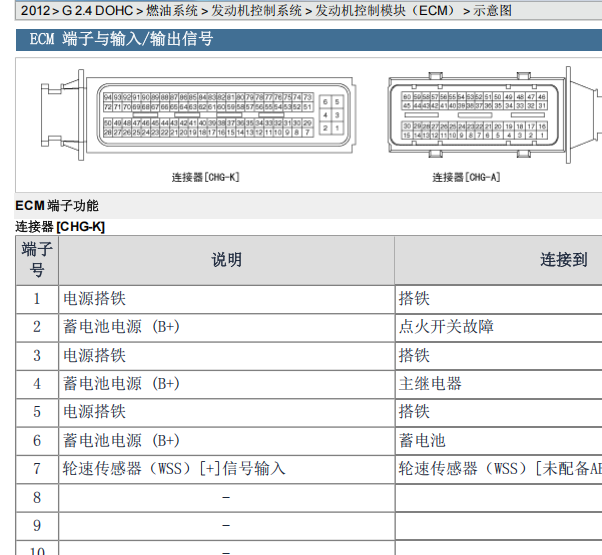Screen dimensions: 602x555
Task: Select 电源搭铁 description in row 5
Action: pyautogui.click(x=227, y=412)
